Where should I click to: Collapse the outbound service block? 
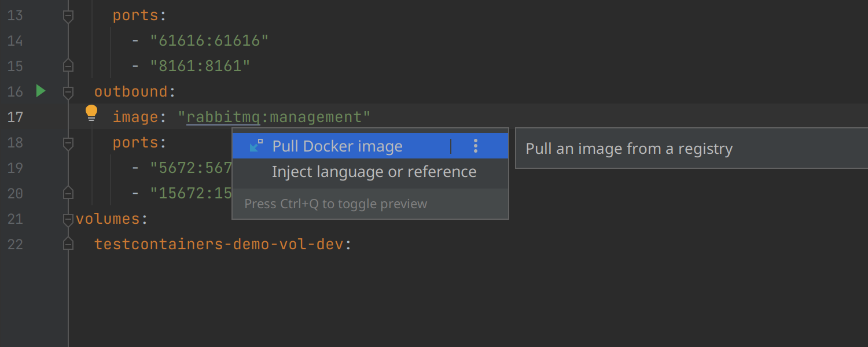(x=68, y=91)
